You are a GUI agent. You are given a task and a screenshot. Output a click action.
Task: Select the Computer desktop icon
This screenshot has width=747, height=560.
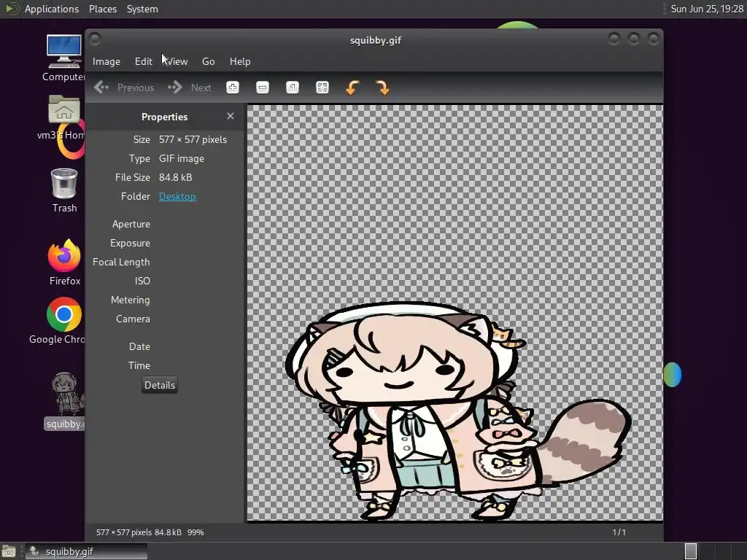[64, 58]
